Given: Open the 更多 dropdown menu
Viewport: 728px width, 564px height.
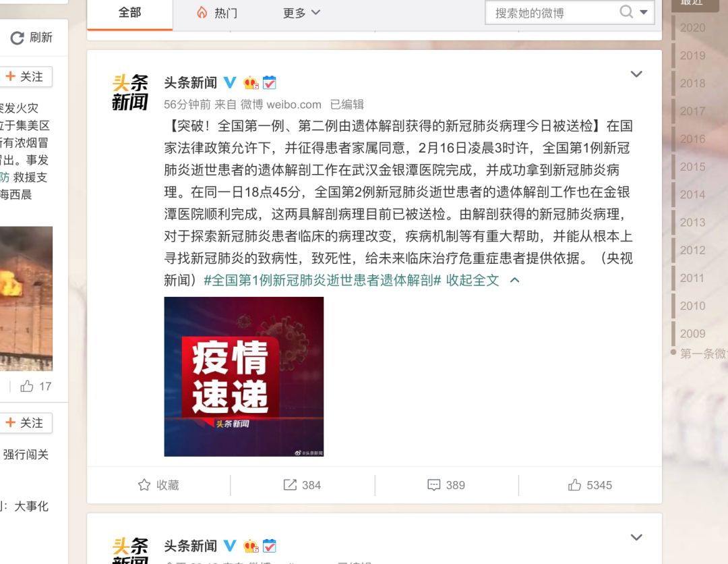Looking at the screenshot, I should [301, 13].
